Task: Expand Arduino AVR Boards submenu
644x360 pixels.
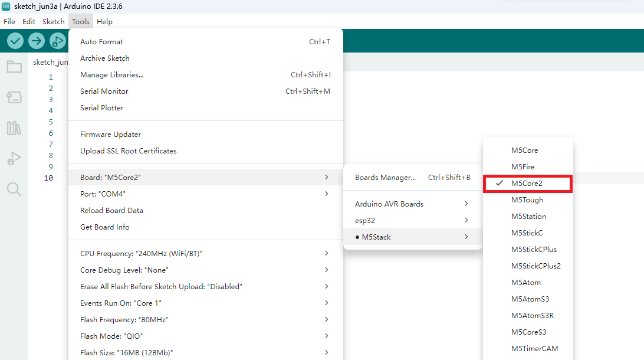Action: tap(413, 204)
